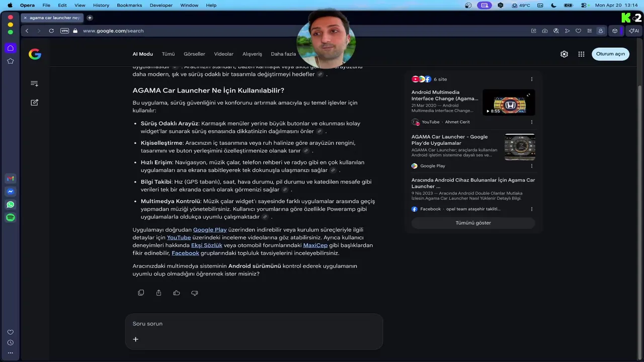Copy the AI answer

(141, 293)
